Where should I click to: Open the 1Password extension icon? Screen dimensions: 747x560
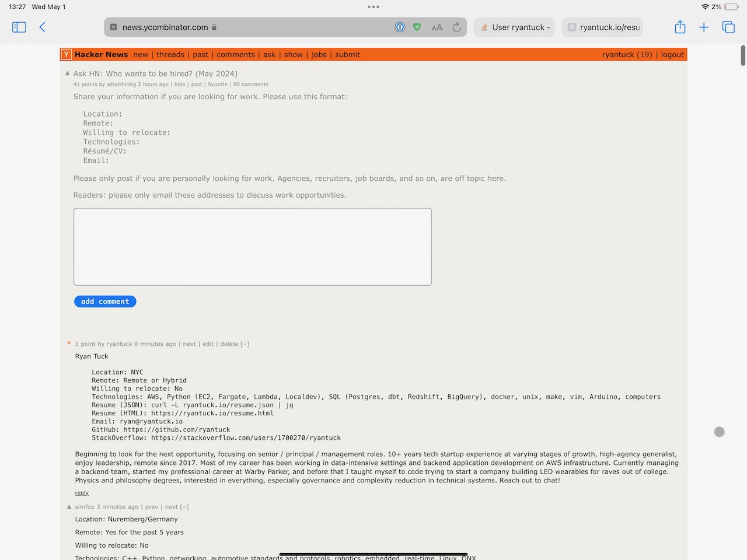(400, 27)
